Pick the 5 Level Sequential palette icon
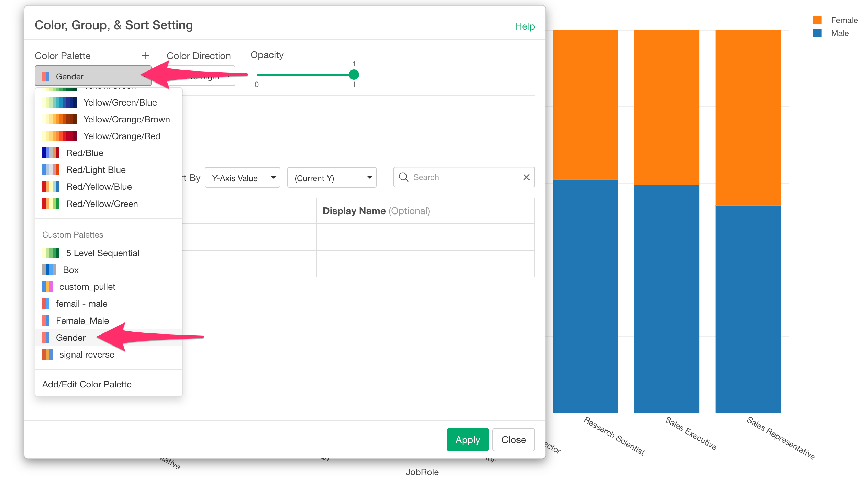 [x=51, y=253]
